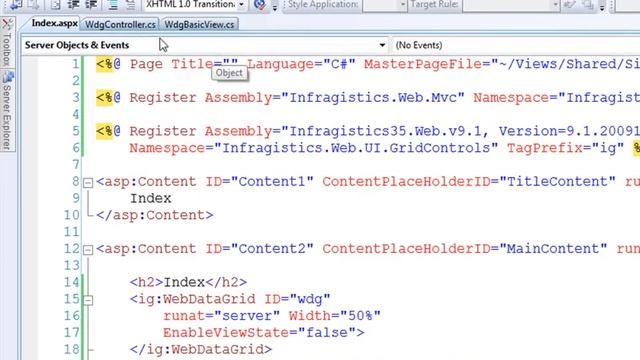Click 'Width="50%"' on line 16
The image size is (640, 360).
[x=335, y=316]
